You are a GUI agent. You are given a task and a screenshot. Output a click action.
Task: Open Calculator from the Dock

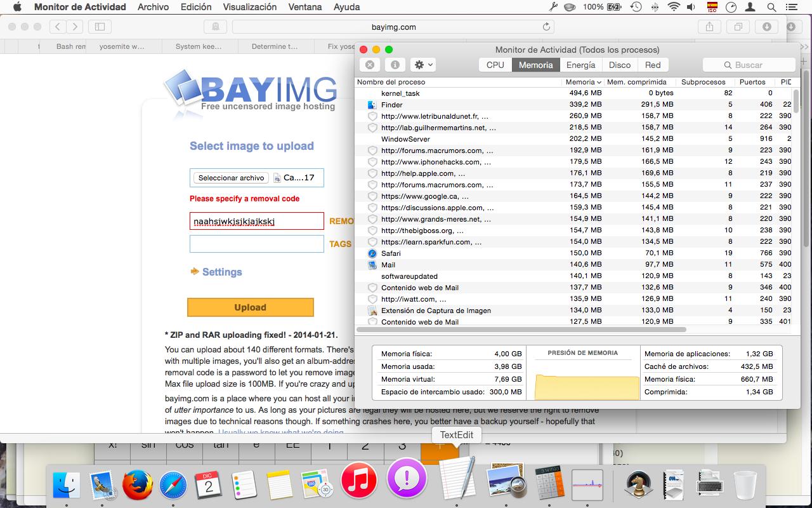[549, 483]
